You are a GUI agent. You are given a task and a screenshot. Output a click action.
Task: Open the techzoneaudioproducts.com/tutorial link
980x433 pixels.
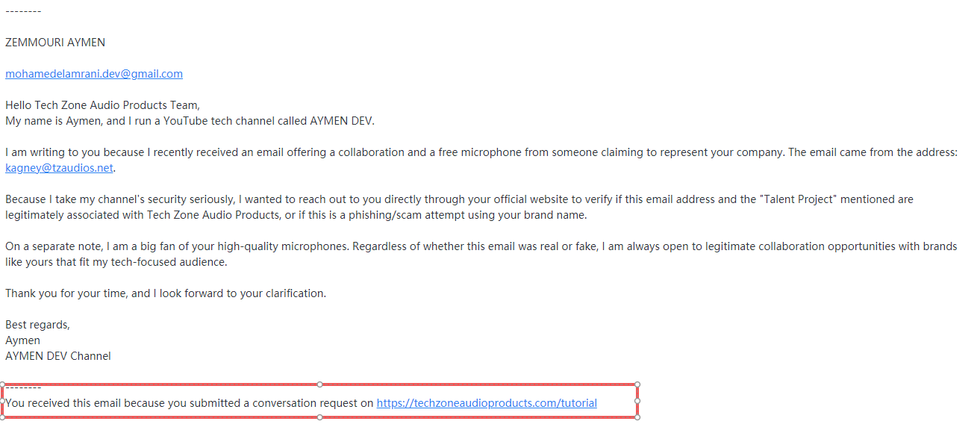(x=487, y=403)
